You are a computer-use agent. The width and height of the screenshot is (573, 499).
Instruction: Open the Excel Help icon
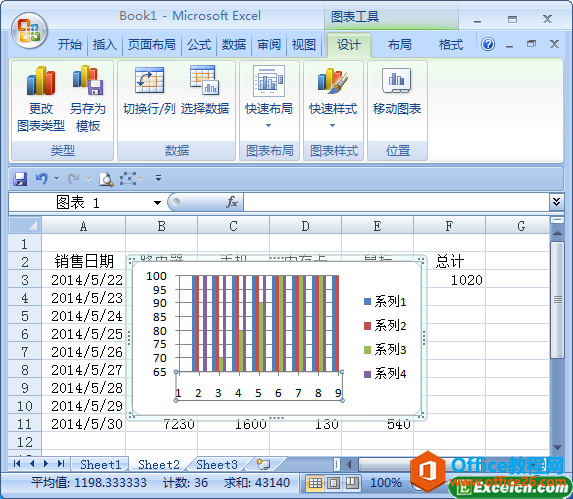[488, 45]
